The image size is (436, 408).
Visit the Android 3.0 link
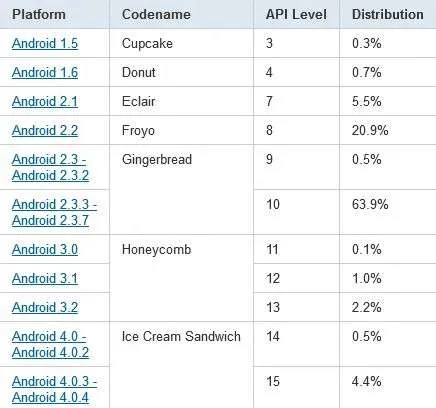45,249
